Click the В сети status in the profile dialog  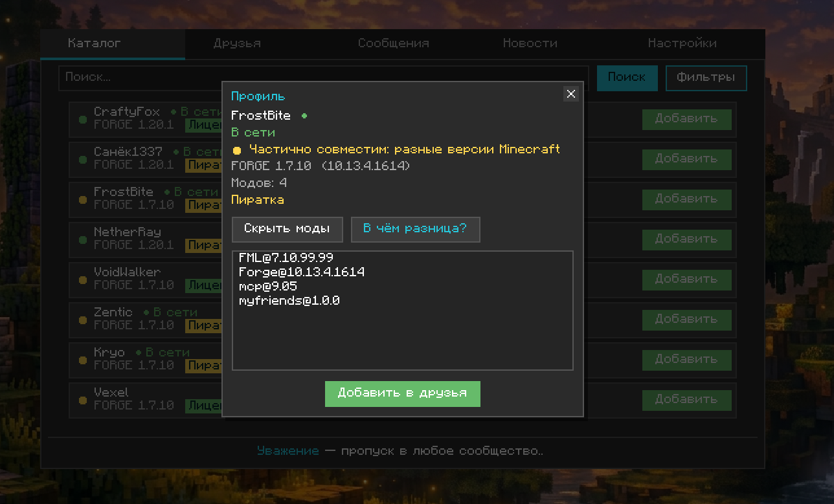tap(253, 133)
